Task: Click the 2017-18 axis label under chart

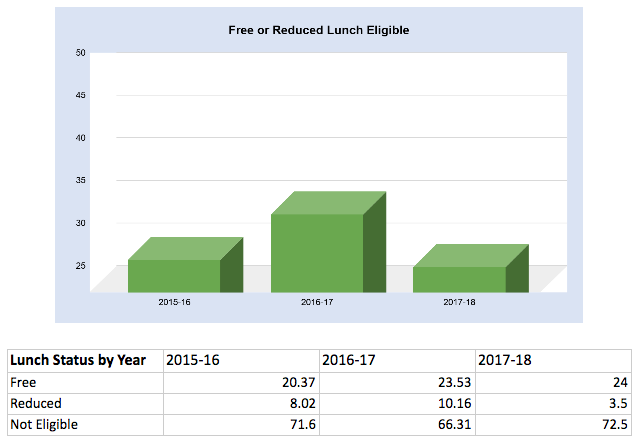Action: coord(459,302)
